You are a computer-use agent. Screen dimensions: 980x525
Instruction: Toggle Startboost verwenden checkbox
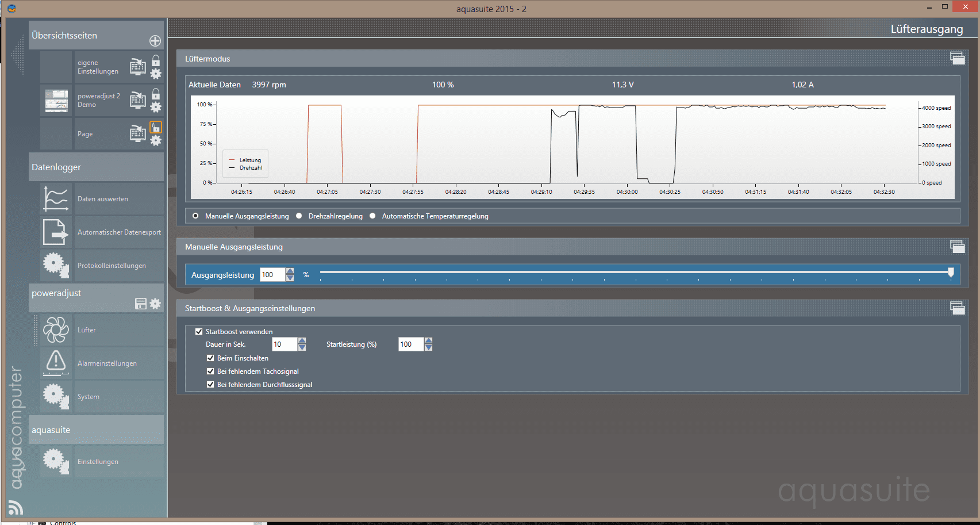(x=199, y=332)
